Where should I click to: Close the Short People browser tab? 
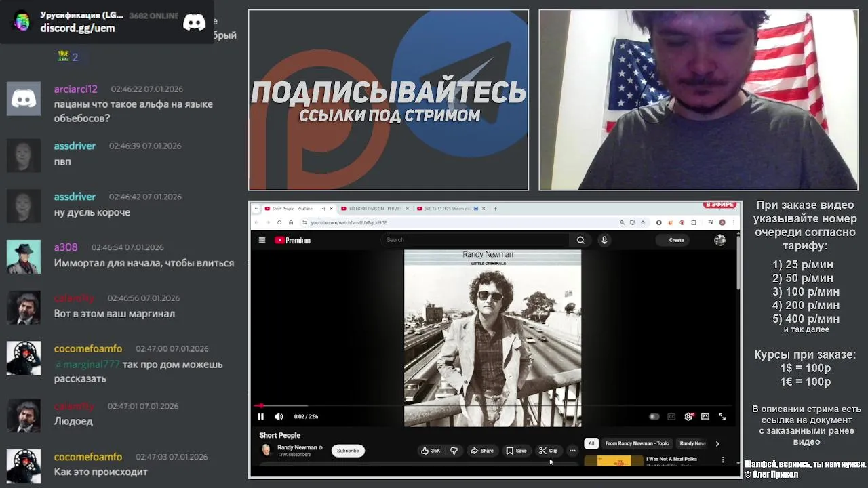click(x=331, y=209)
